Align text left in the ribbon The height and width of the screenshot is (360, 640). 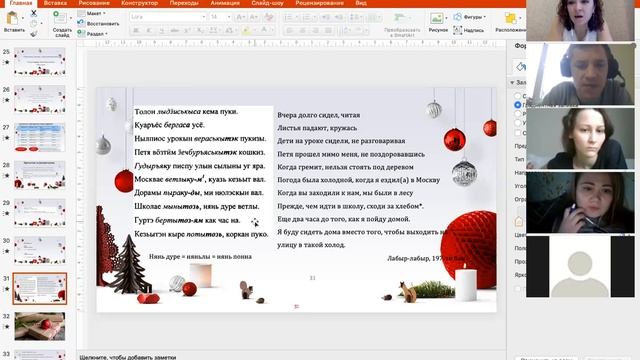point(289,31)
